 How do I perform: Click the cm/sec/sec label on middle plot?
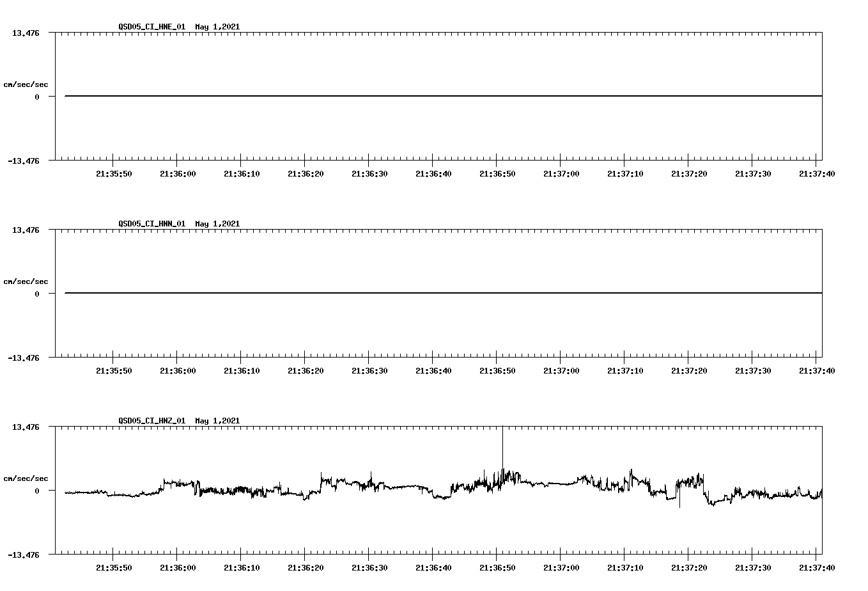click(26, 281)
